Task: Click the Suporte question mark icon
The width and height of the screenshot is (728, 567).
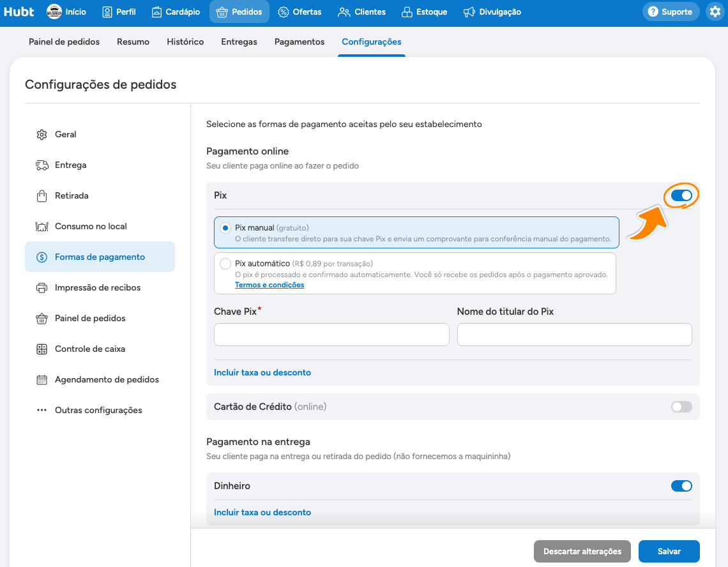Action: (x=653, y=11)
